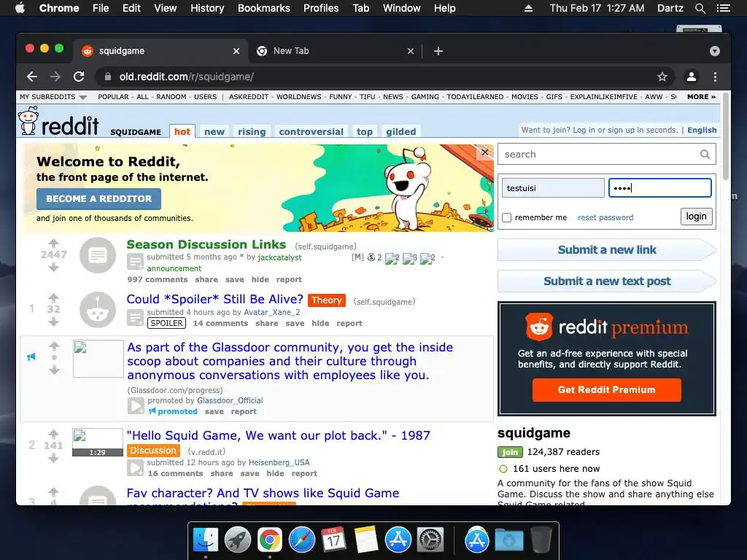
Task: Join the squidgame subreddit
Action: [510, 452]
